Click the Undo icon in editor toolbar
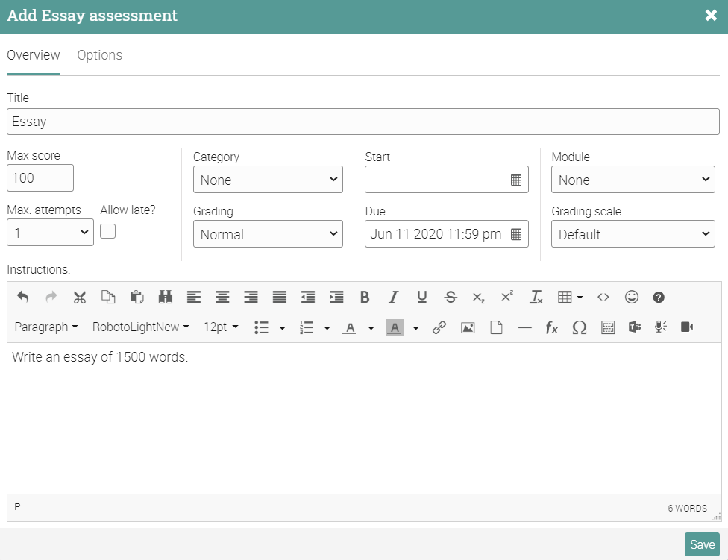Screen dimensions: 728x560 tap(22, 297)
